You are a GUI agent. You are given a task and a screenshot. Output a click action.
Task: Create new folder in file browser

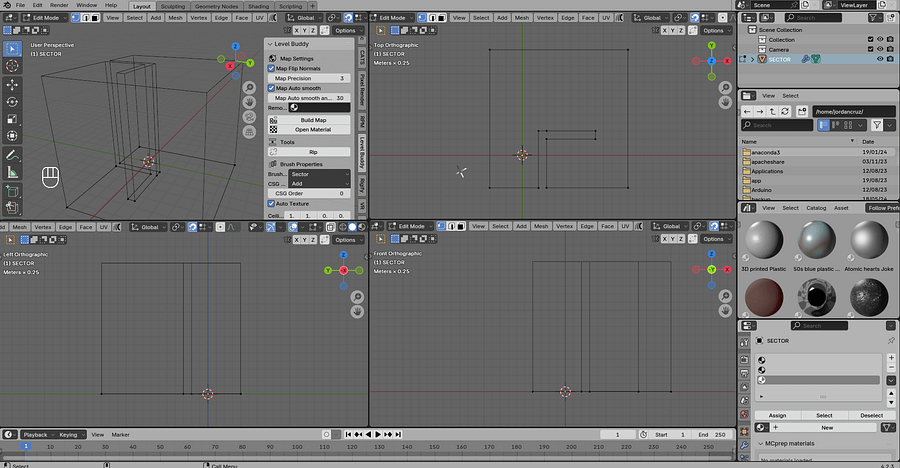click(802, 111)
